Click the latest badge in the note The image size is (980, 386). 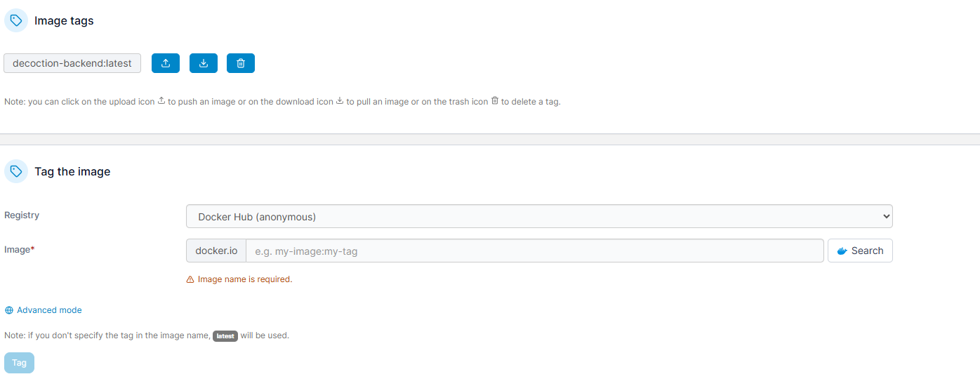click(x=225, y=336)
